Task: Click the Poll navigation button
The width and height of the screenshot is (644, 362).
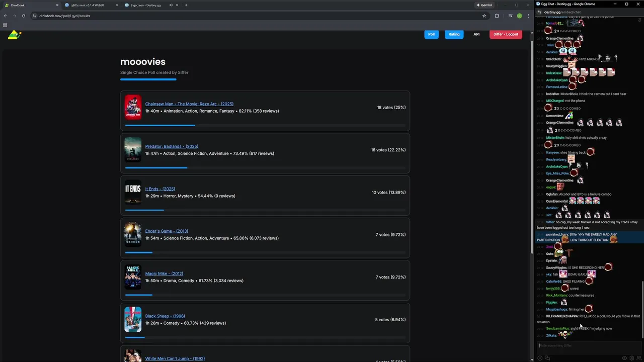Action: 431,34
